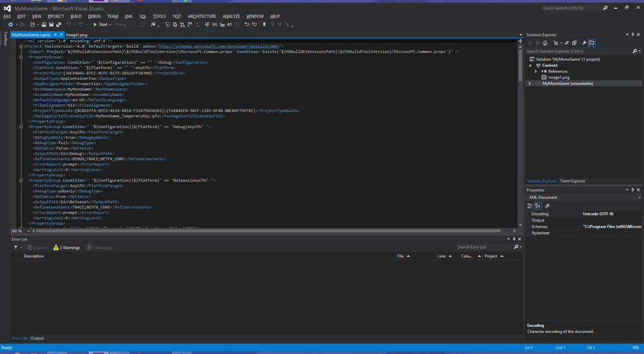Sort the Error List by File column

pos(415,257)
